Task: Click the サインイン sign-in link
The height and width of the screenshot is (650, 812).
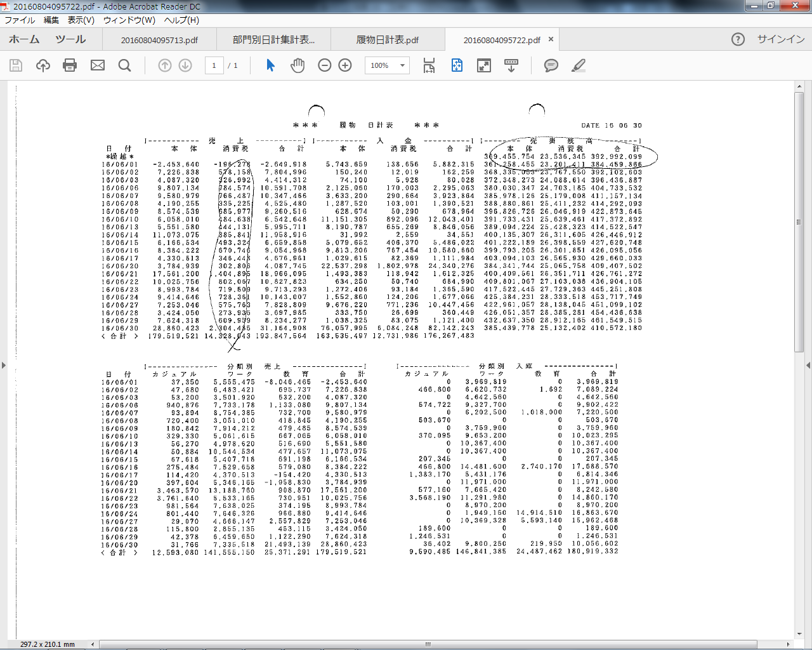Action: point(780,39)
